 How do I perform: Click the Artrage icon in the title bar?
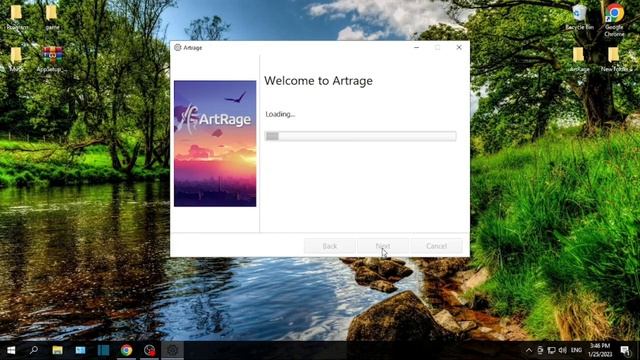tap(178, 47)
